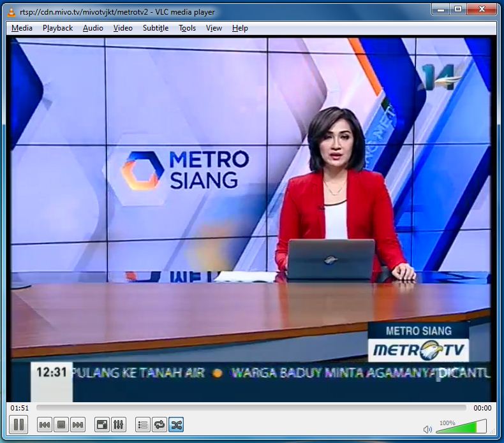Open the playlist view

click(143, 425)
